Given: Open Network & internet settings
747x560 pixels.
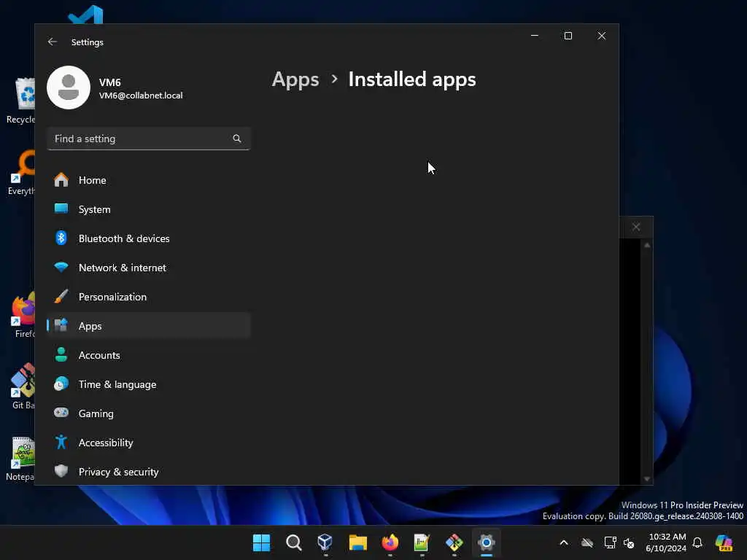Looking at the screenshot, I should pos(149,268).
